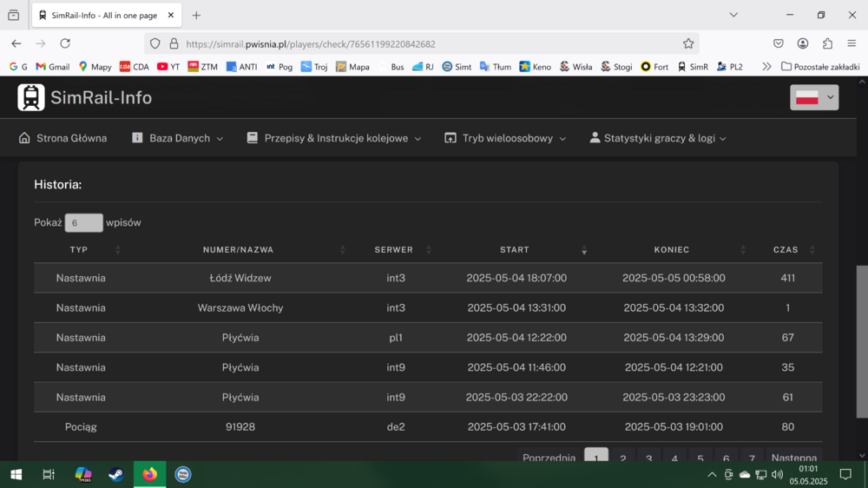The height and width of the screenshot is (488, 868).
Task: Bookmark this page with the star icon
Action: tap(688, 43)
